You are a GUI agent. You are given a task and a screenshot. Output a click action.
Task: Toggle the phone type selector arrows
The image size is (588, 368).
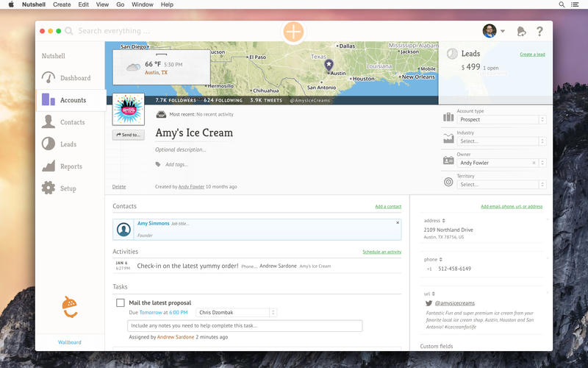(440, 260)
